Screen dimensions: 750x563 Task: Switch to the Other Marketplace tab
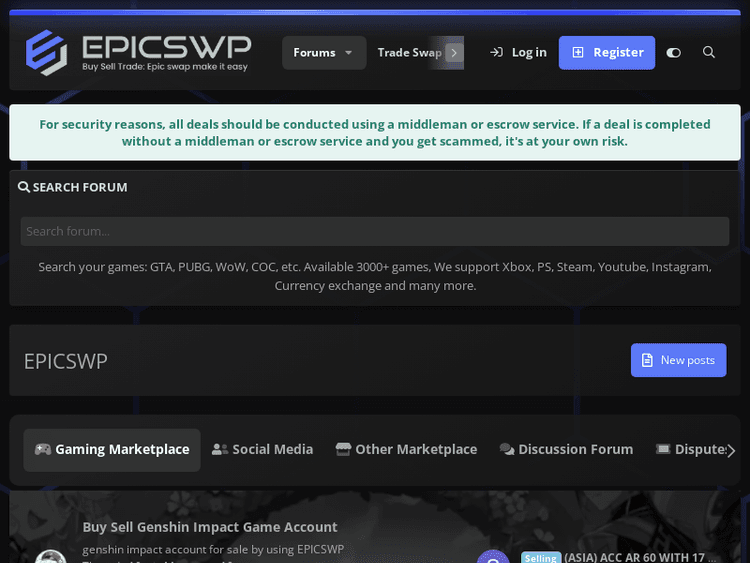tap(406, 450)
